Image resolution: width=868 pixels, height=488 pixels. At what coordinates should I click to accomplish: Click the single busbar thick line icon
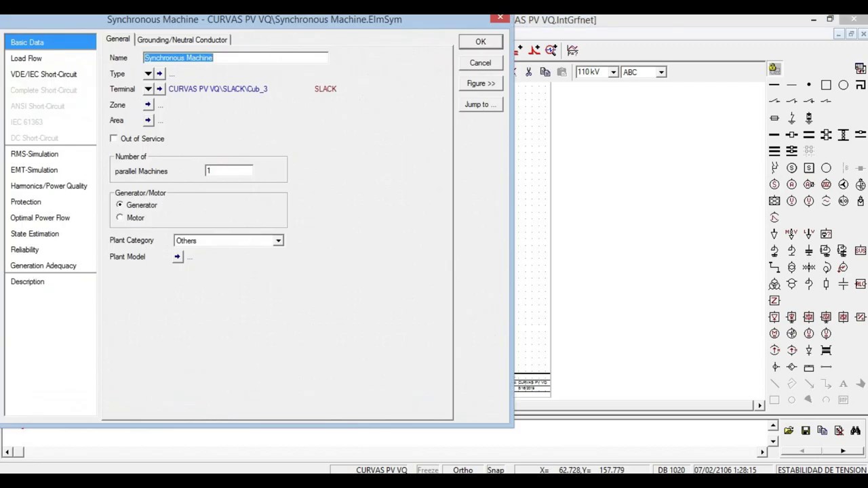(774, 134)
